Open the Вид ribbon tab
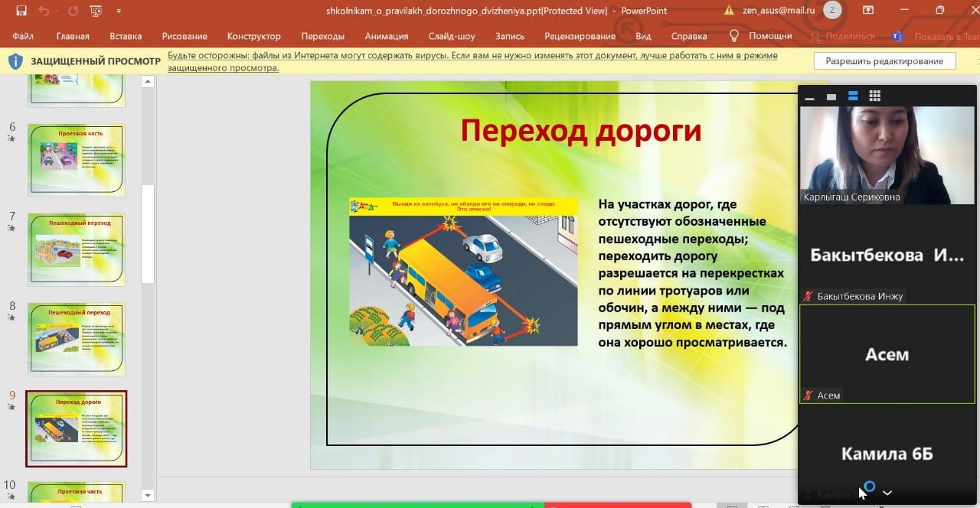Screen dimensions: 980x508 (643, 36)
